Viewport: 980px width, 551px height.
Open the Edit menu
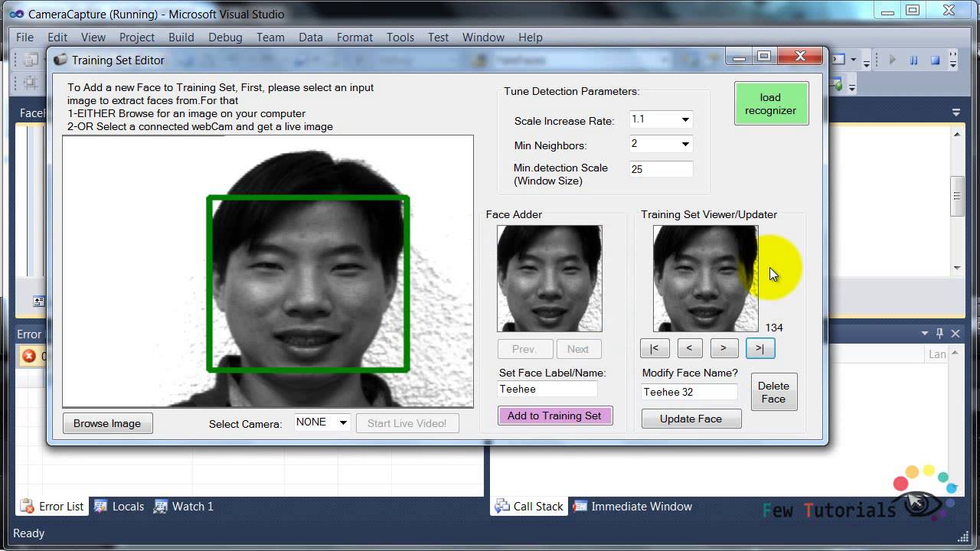point(57,37)
